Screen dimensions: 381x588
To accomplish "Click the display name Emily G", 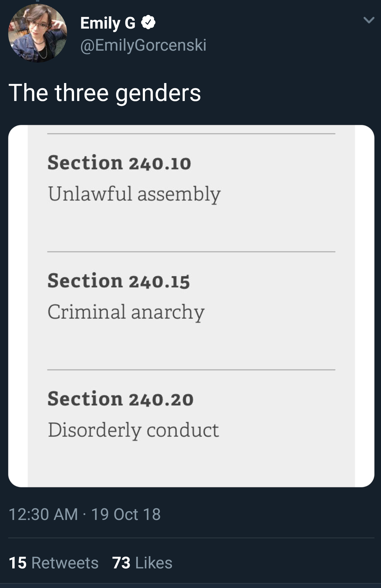I will (x=108, y=23).
